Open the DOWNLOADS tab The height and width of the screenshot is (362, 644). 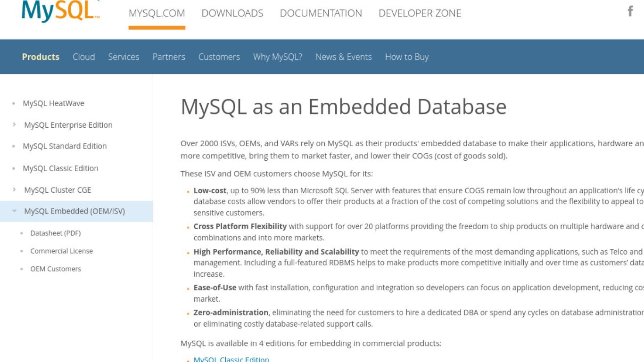pyautogui.click(x=232, y=13)
